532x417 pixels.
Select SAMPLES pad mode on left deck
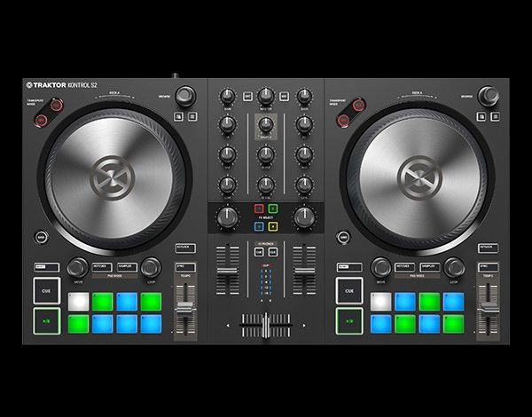127,267
